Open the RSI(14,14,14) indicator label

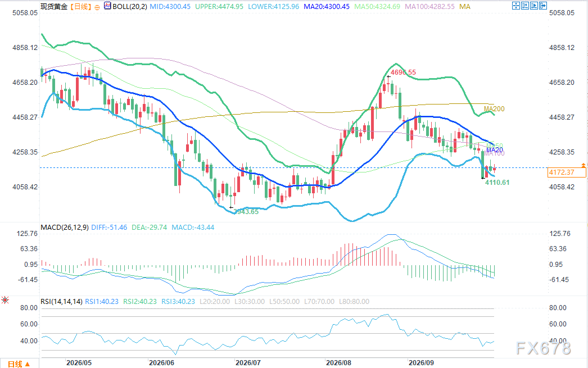click(x=61, y=302)
